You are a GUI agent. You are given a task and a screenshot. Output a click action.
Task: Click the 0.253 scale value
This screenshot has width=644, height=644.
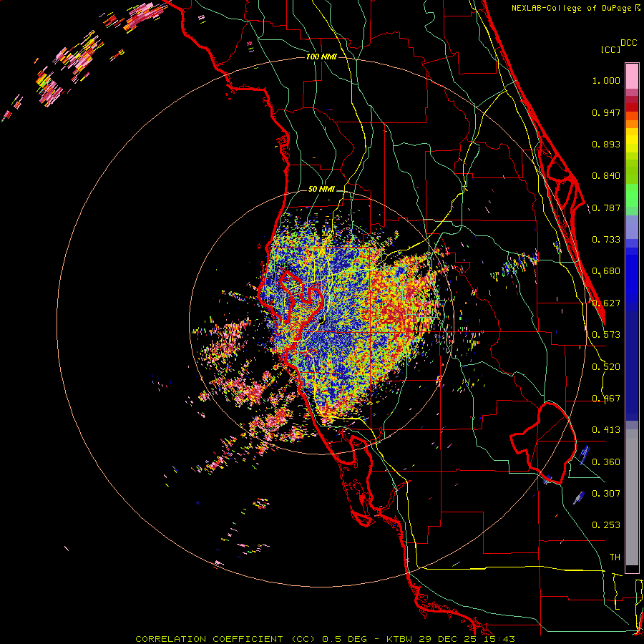click(606, 525)
